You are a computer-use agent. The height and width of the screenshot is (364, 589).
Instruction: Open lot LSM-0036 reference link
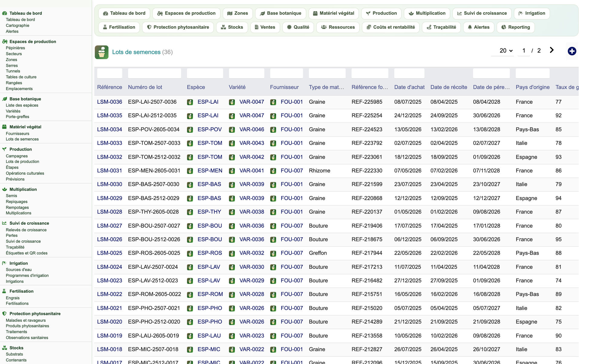(x=110, y=102)
